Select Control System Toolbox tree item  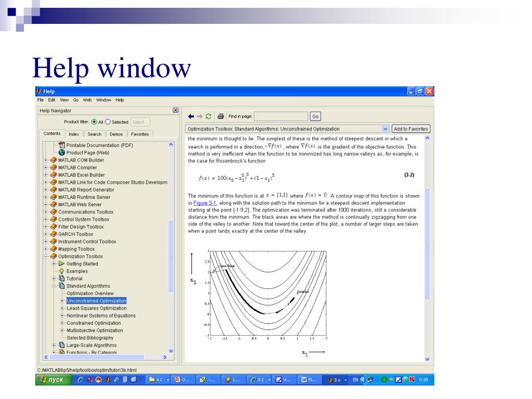(x=84, y=220)
